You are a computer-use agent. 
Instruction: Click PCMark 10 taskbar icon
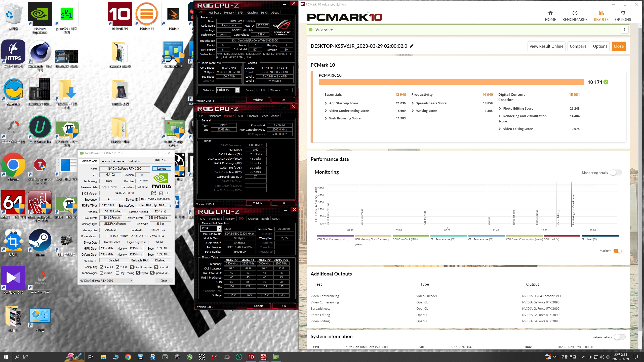[251, 357]
